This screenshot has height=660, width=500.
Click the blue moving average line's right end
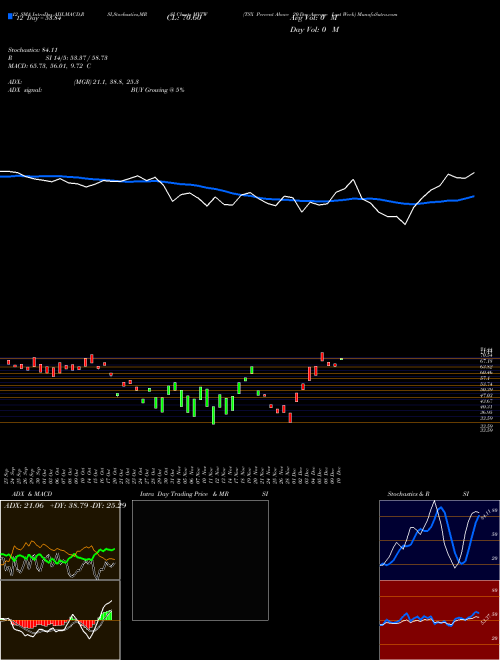pos(474,196)
